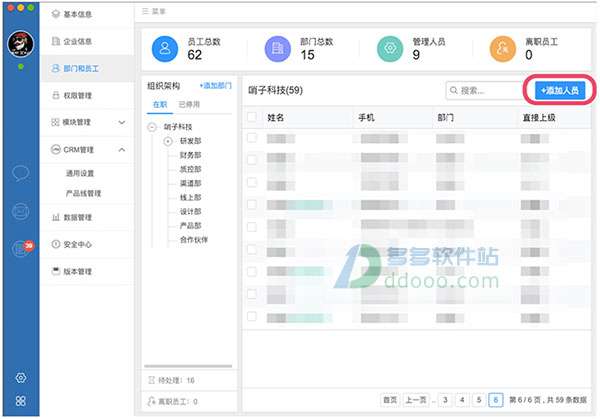Select 线上部 in the organization tree
Viewport: 600px width, 419px height.
pyautogui.click(x=191, y=197)
